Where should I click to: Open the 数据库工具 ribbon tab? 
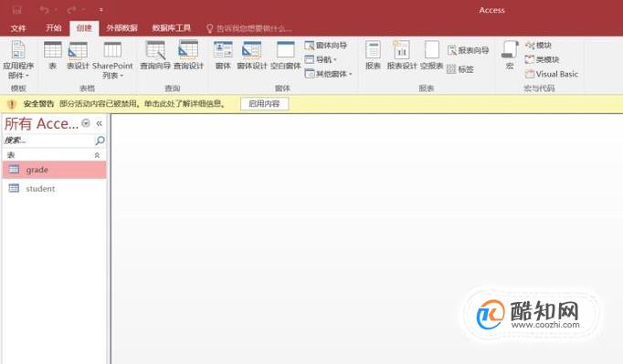pos(171,27)
